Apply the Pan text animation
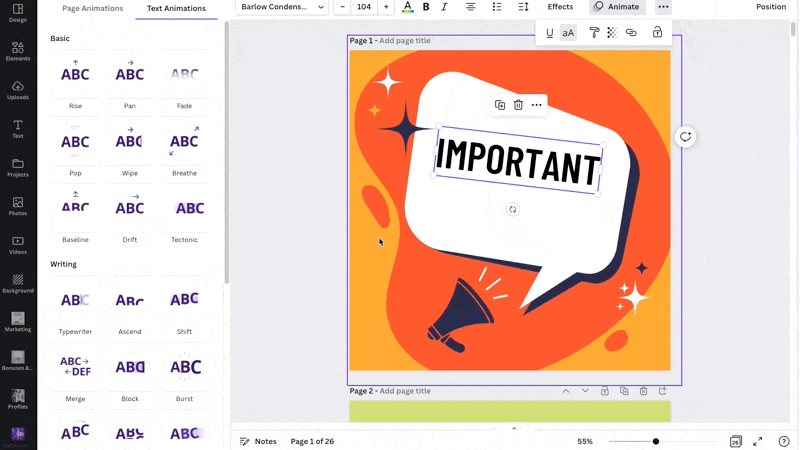This screenshot has height=450, width=800. coord(130,81)
